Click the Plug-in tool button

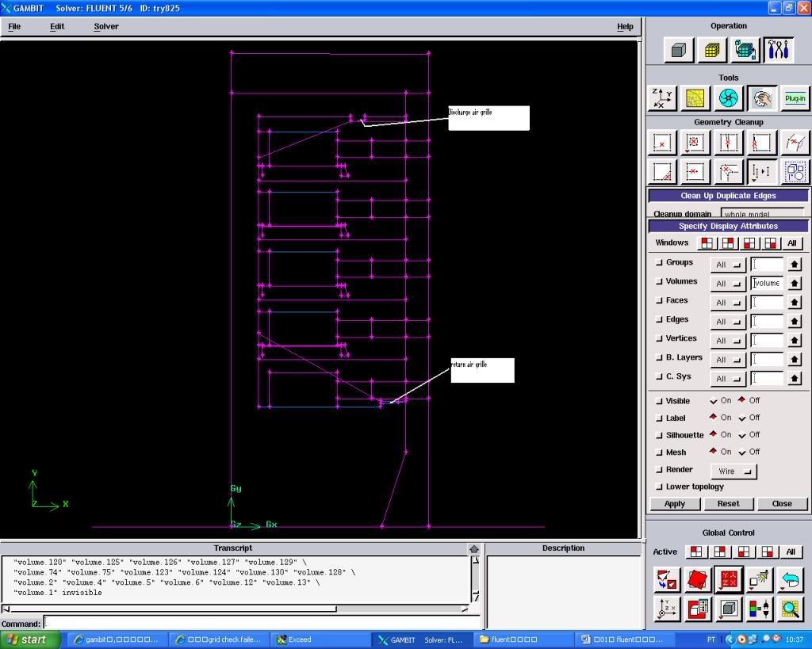coord(795,98)
